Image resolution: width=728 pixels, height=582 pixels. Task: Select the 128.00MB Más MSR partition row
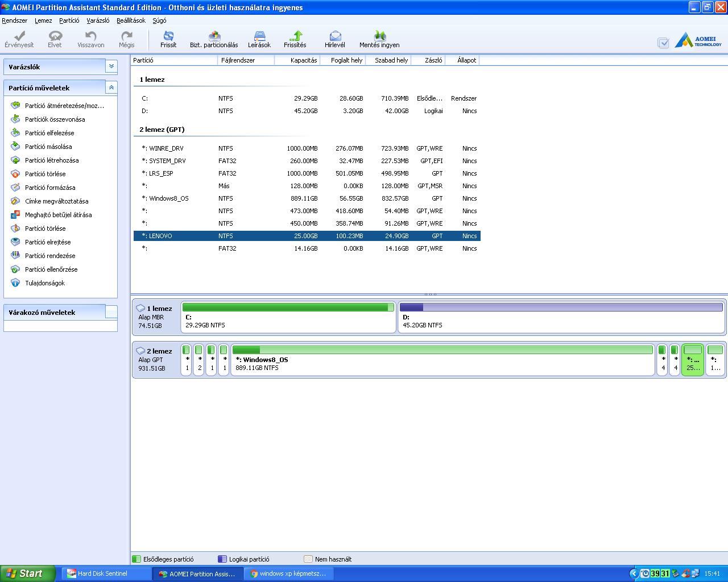pos(307,186)
